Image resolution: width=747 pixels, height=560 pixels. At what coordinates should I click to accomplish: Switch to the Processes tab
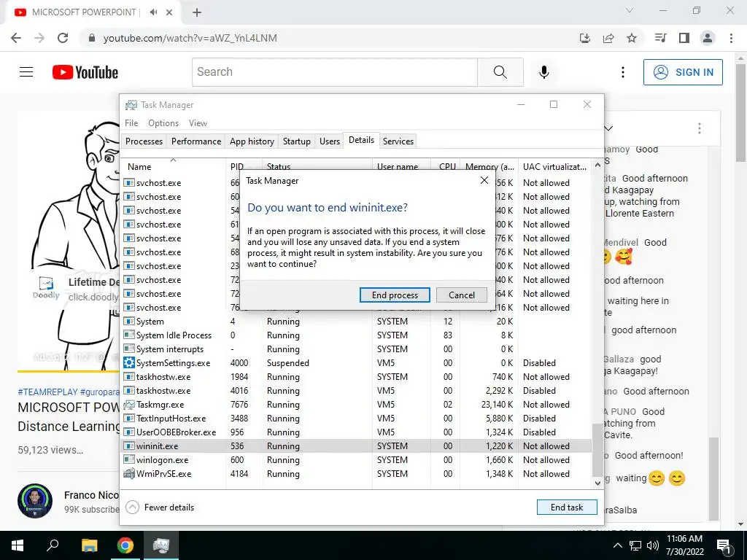pyautogui.click(x=144, y=141)
